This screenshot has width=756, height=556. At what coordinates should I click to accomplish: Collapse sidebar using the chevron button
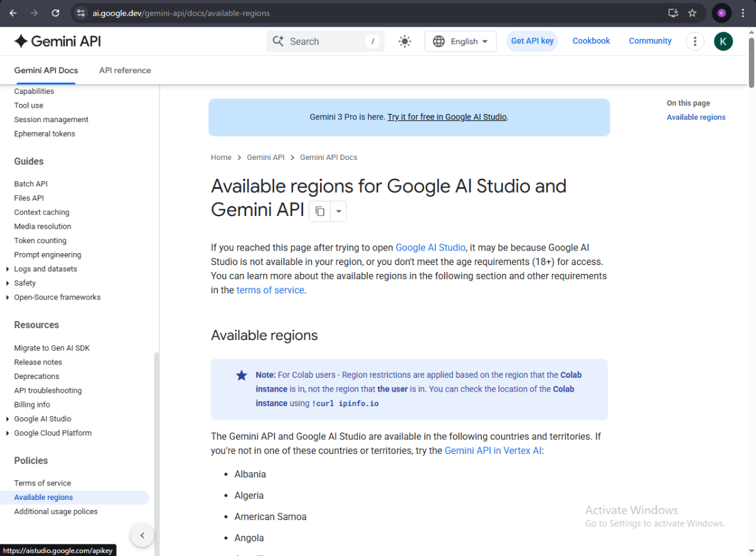pos(142,535)
